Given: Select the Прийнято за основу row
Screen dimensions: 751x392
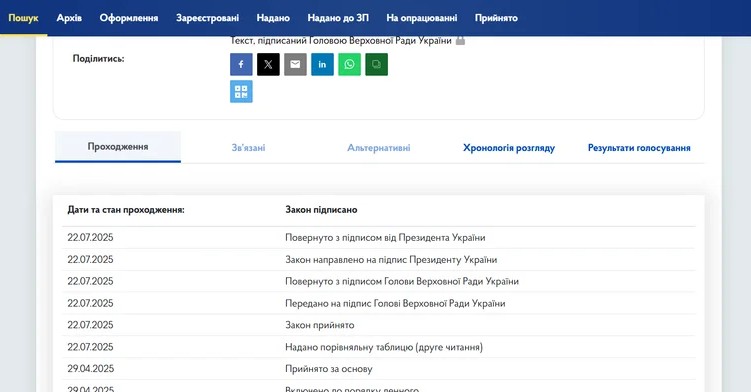Looking at the screenshot, I should pyautogui.click(x=378, y=369).
